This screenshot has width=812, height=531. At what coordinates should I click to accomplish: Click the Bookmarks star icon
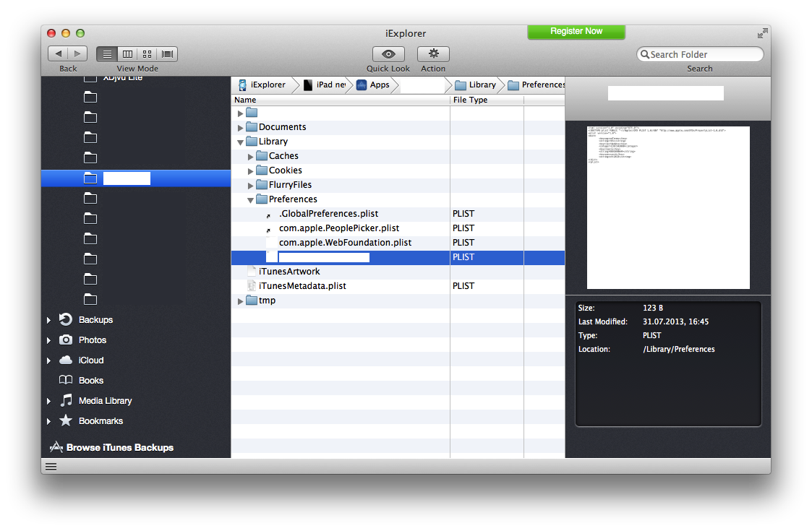[x=66, y=420]
